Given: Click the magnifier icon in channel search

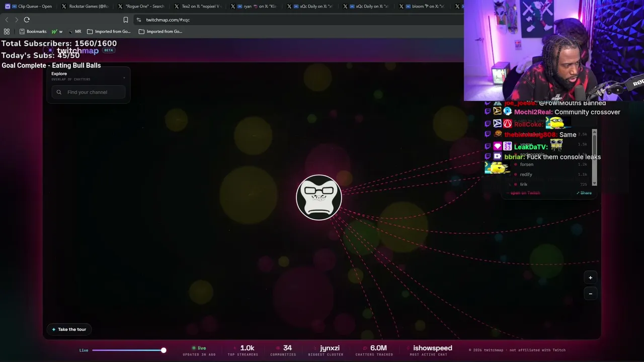Looking at the screenshot, I should coord(59,92).
